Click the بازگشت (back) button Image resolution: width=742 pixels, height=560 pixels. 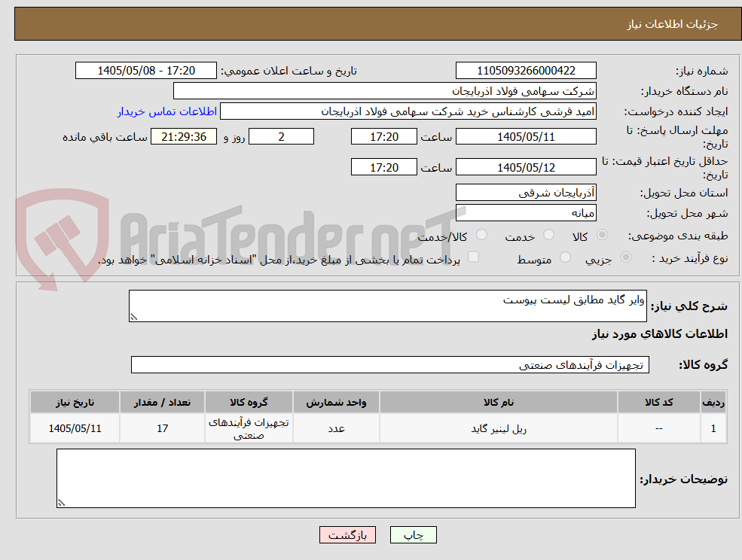(347, 535)
